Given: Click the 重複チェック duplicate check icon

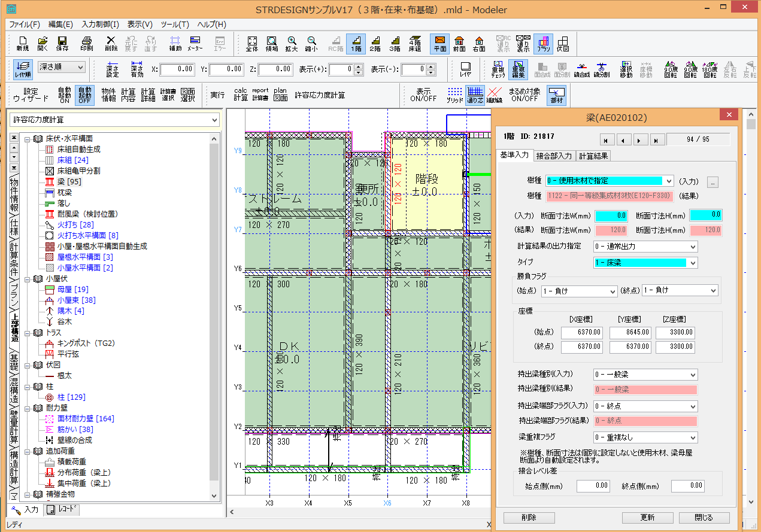Looking at the screenshot, I should [x=498, y=69].
